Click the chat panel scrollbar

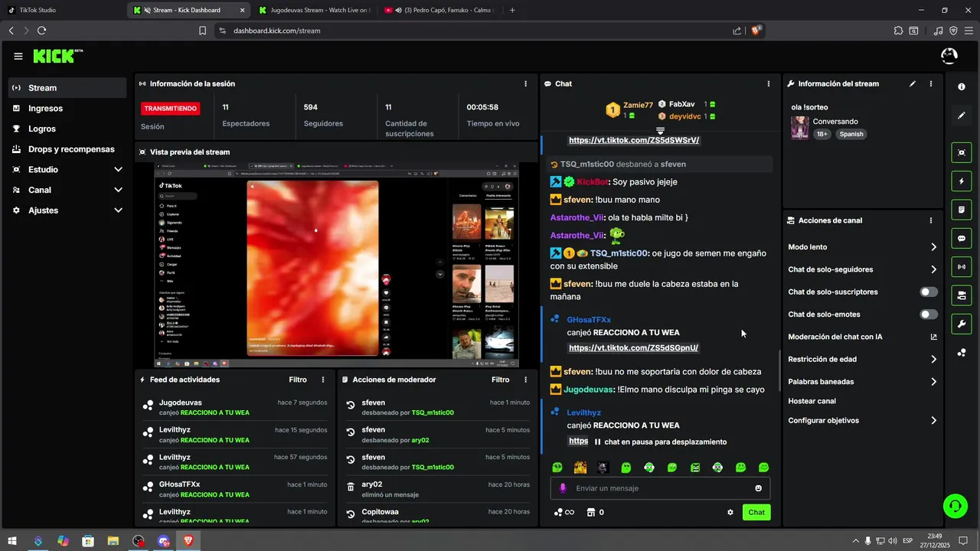780,369
